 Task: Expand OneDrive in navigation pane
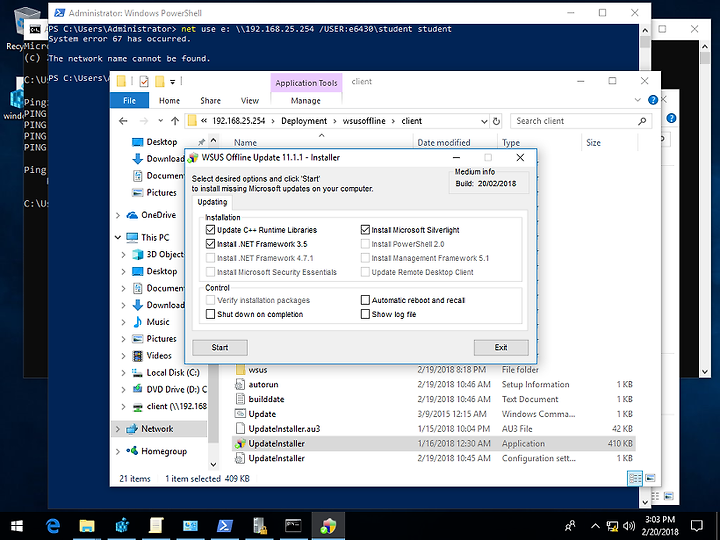118,215
